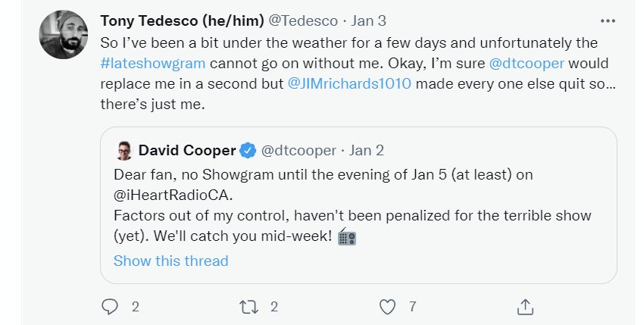Open the @dtcooper mention link
Viewport: 644px width, 325px height.
click(527, 64)
